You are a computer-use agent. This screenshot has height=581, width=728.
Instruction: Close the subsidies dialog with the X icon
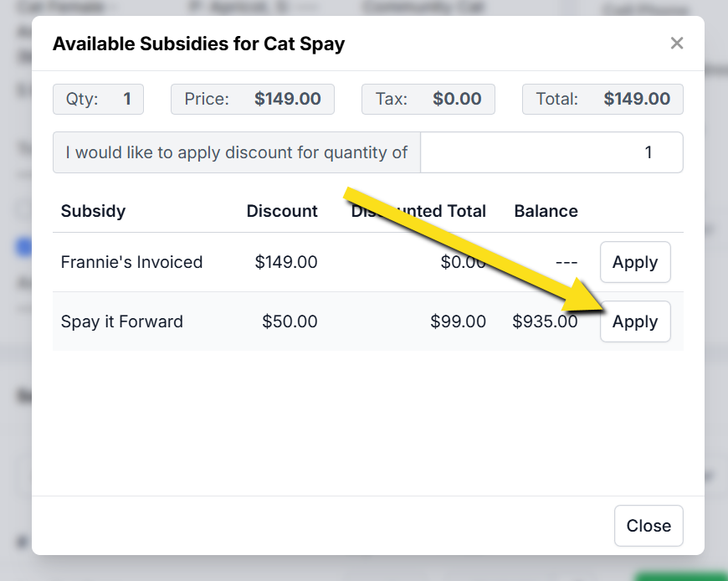677,43
